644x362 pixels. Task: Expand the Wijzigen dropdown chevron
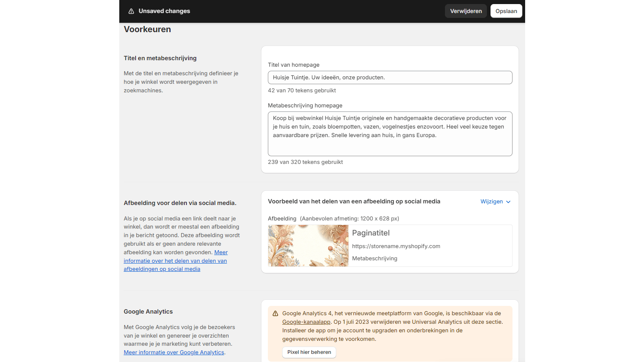(508, 202)
